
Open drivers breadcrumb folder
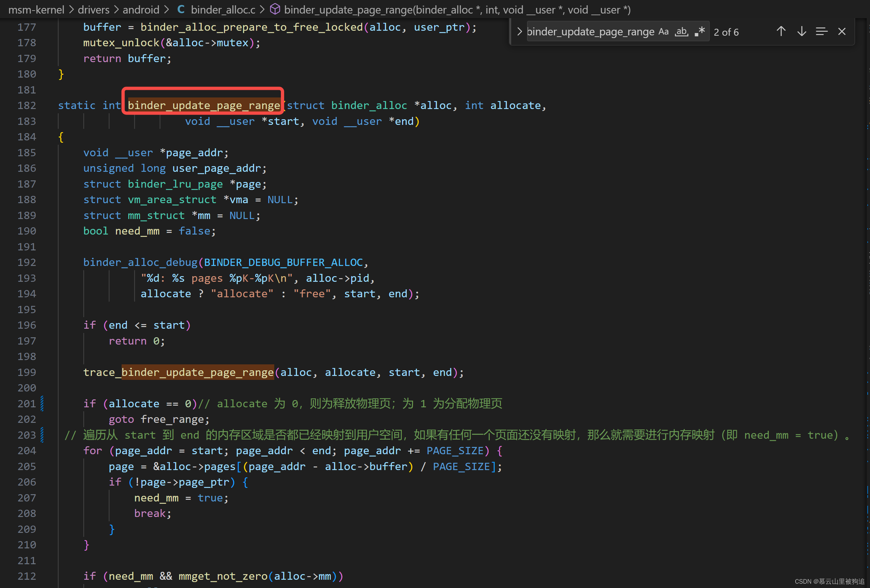coord(94,10)
